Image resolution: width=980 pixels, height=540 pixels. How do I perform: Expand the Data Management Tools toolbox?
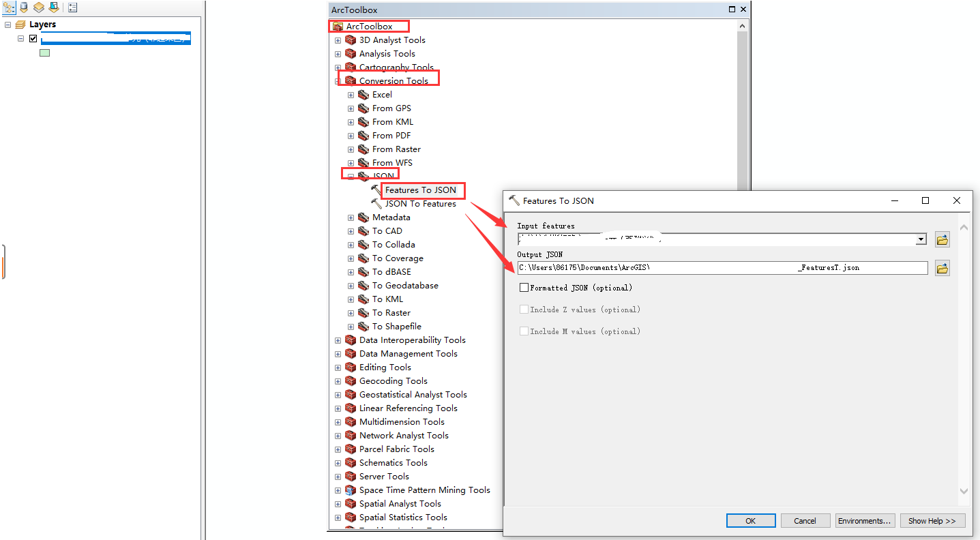[338, 354]
